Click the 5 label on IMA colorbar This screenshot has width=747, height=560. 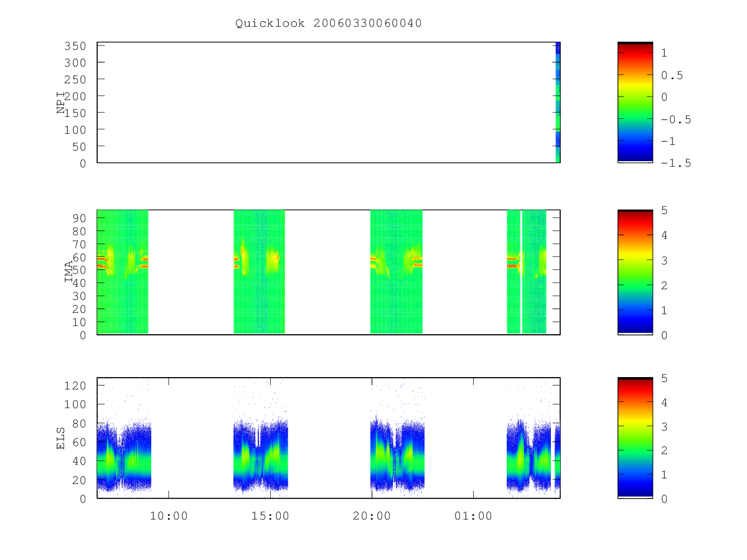665,210
